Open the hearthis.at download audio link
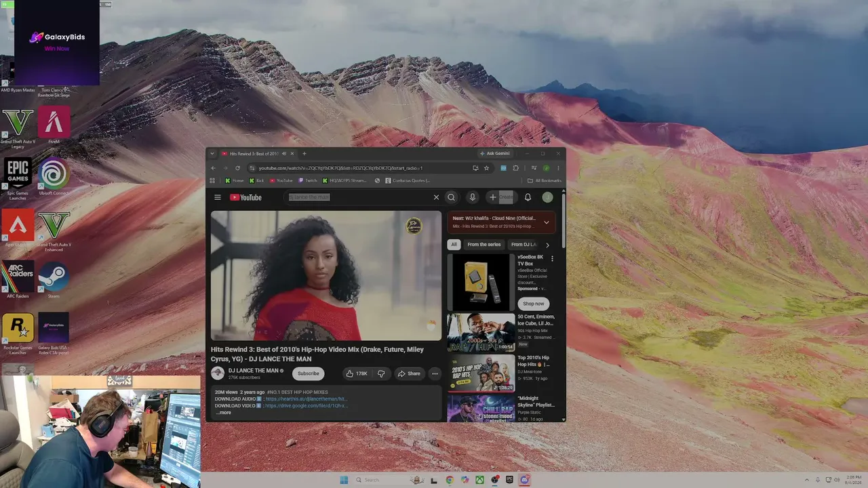 click(x=306, y=399)
